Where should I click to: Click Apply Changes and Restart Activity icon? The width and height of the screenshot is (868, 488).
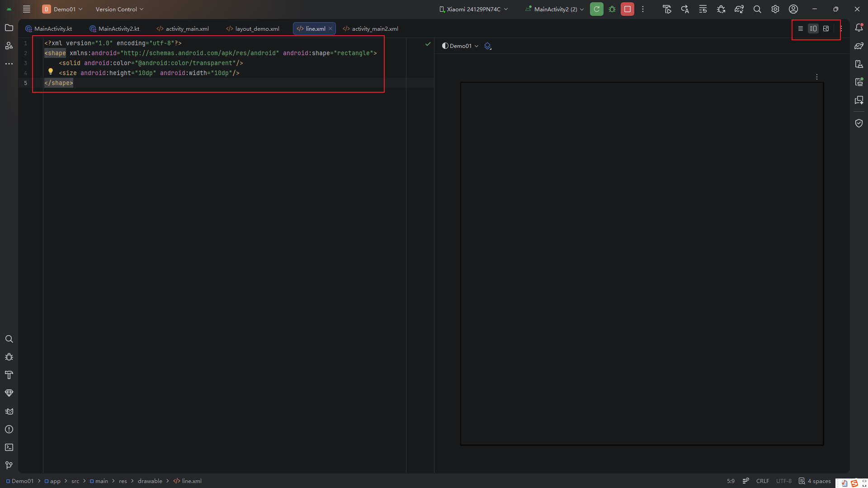coord(685,9)
